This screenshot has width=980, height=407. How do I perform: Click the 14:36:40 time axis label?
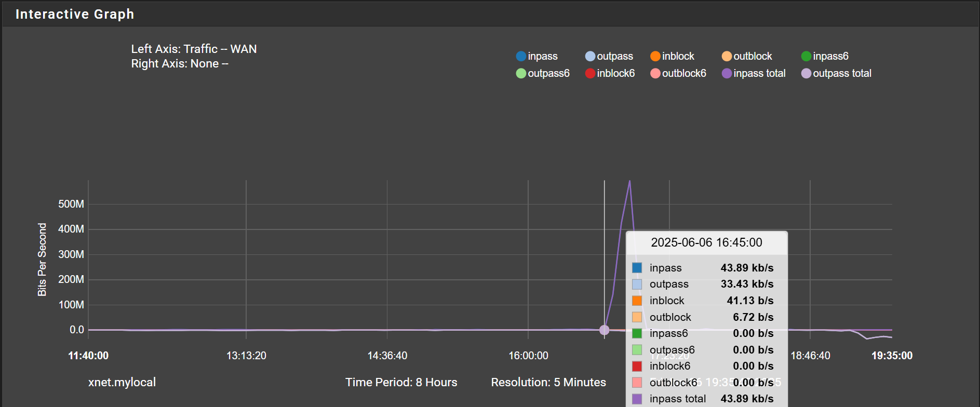click(387, 356)
